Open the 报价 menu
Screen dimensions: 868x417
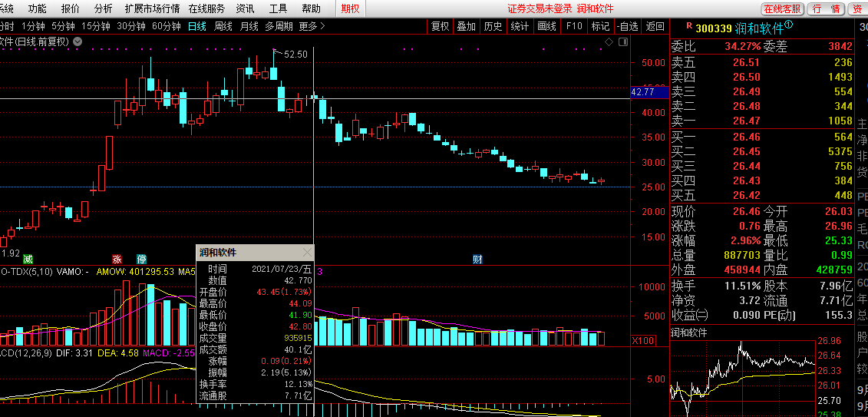tap(71, 9)
